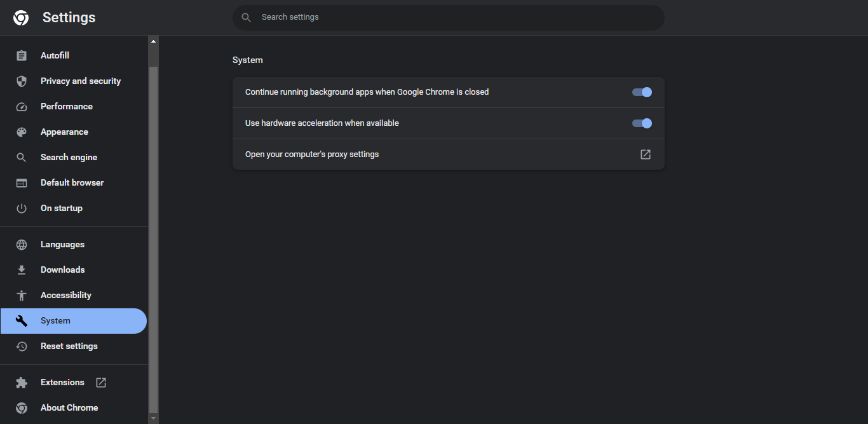
Task: Click the On startup power icon
Action: pos(22,209)
